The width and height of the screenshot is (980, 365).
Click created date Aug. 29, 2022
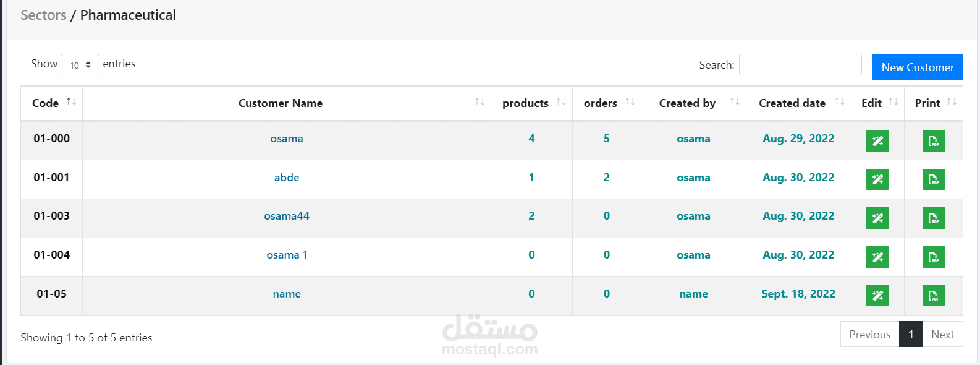point(798,139)
